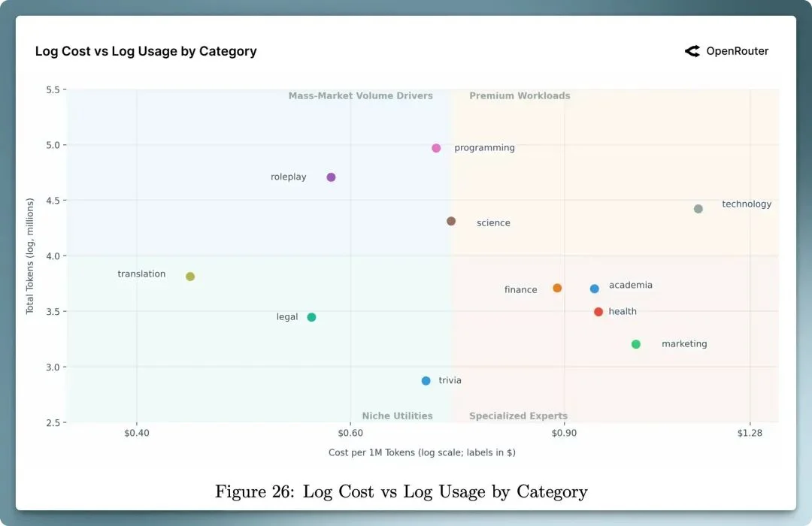
Task: Click the OpenRouter logo icon
Action: tap(692, 51)
